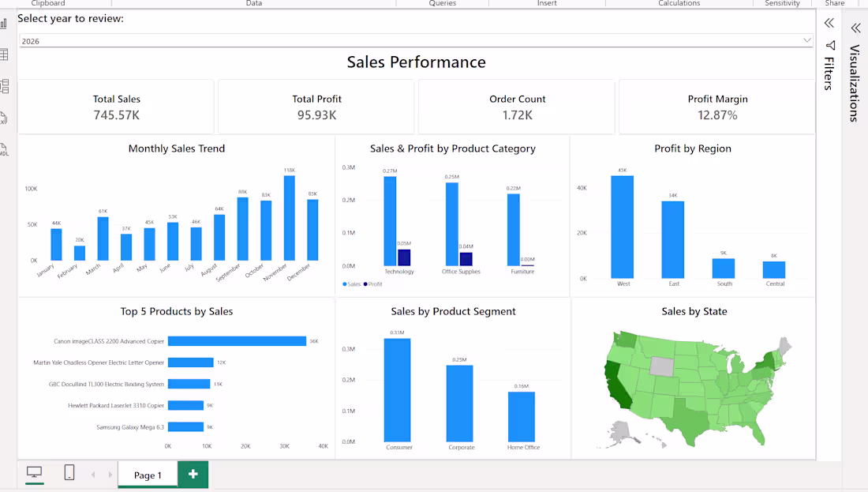
Task: Click Martin Yale Letter Opener bar
Action: click(x=191, y=362)
